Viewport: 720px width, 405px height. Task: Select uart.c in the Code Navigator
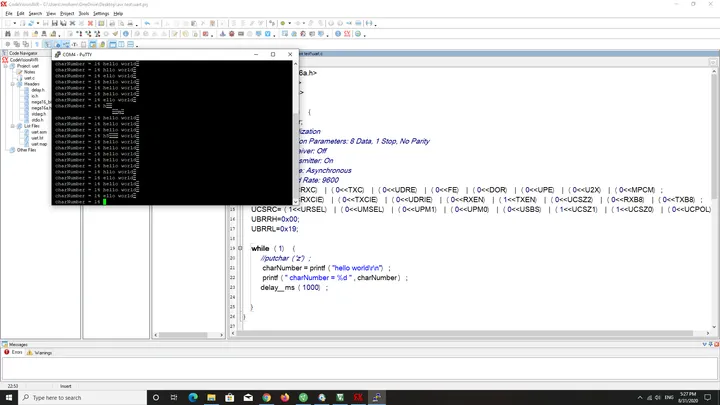(29, 78)
